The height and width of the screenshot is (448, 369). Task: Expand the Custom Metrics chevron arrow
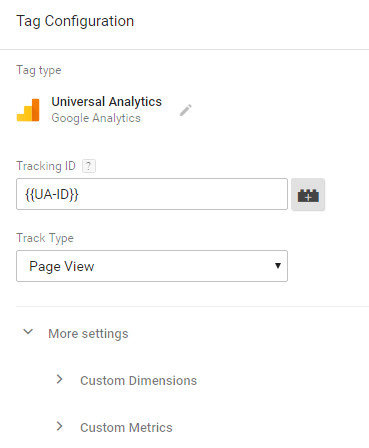(60, 426)
